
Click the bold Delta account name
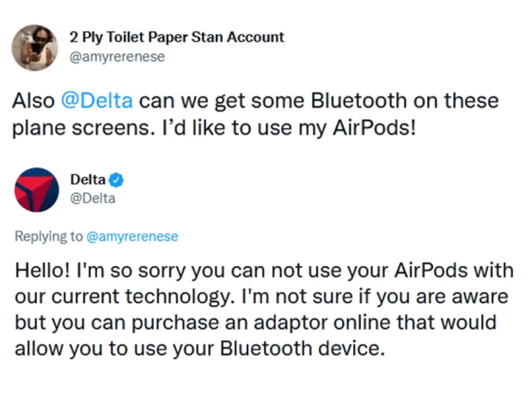tap(88, 179)
